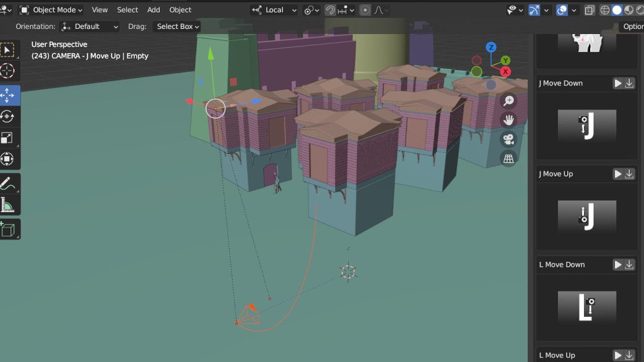
Task: Toggle the camera view icon
Action: click(508, 139)
